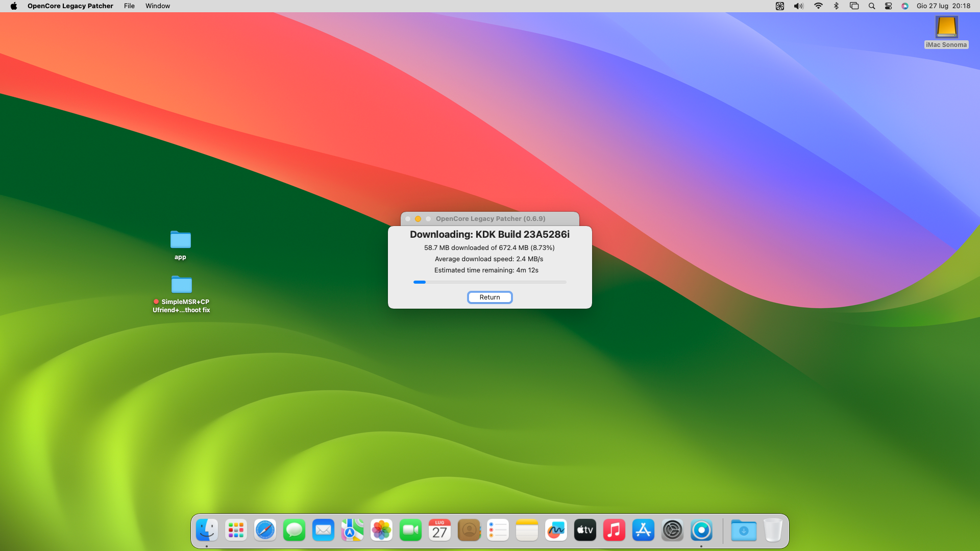Open the Window menu
Image resolution: width=980 pixels, height=551 pixels.
point(157,6)
